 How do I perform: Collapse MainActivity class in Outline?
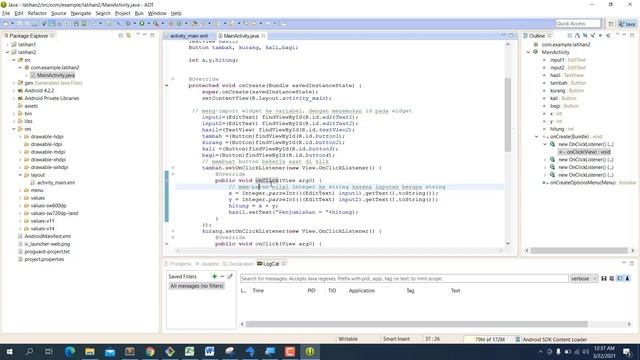528,52
